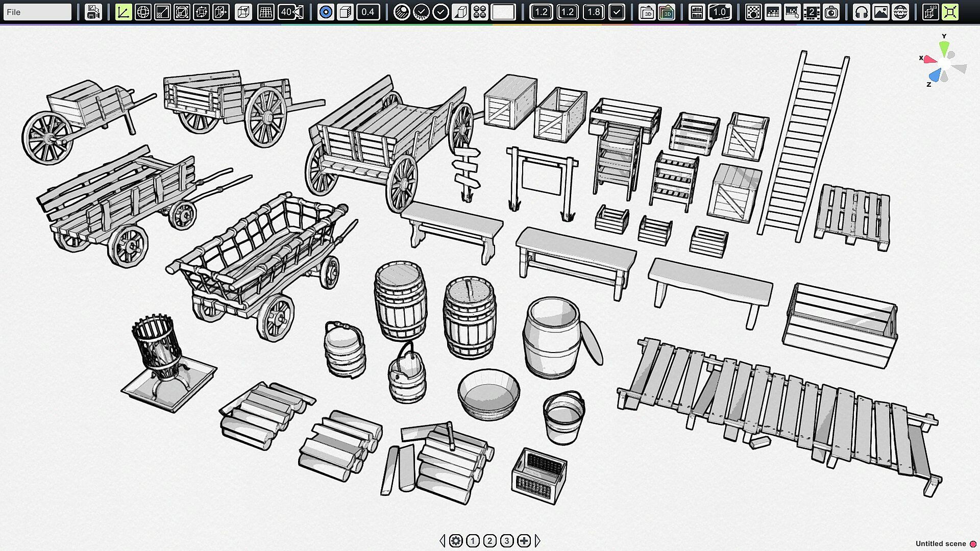Click the wireframe cube perspective icon
The width and height of the screenshot is (980, 551).
243,12
